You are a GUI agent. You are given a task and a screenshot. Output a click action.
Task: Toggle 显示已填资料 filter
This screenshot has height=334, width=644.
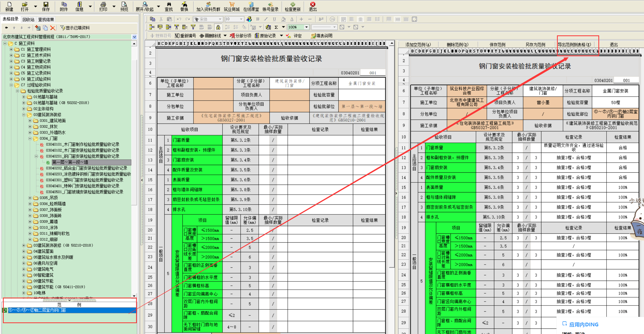[x=75, y=28]
